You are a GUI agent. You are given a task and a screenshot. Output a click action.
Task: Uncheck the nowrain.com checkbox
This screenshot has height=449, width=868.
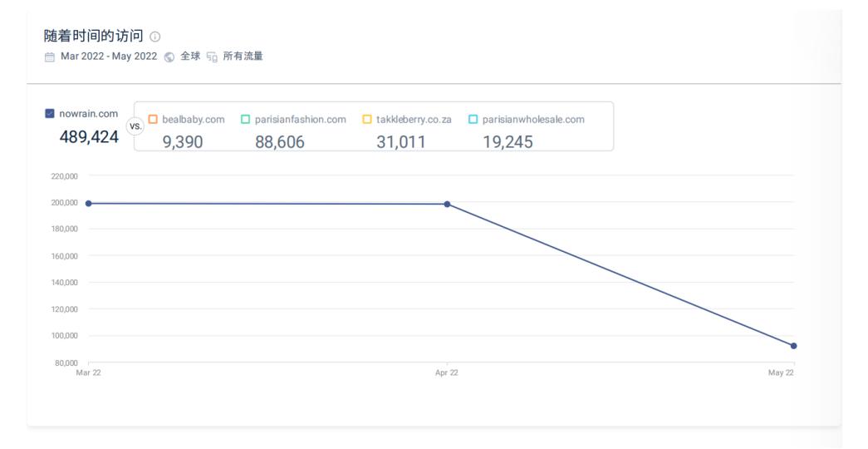(x=50, y=114)
